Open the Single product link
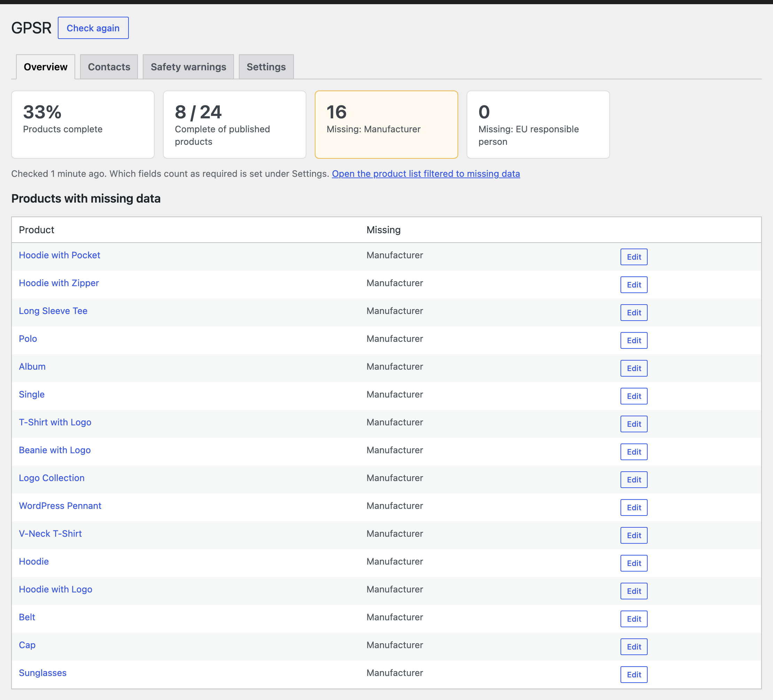Image resolution: width=773 pixels, height=700 pixels. tap(32, 394)
